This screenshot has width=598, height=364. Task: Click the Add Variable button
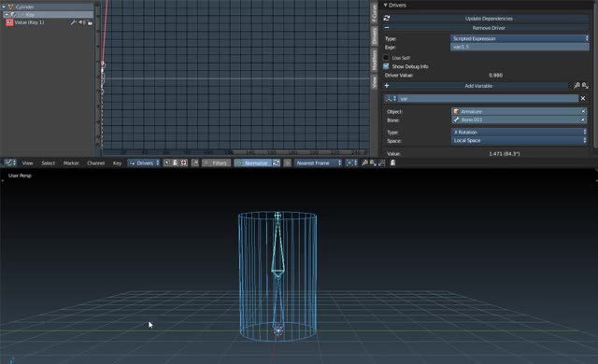(x=478, y=86)
